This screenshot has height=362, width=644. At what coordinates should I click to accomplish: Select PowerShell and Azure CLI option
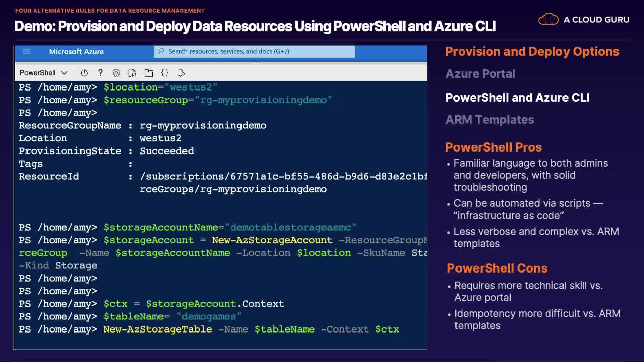(x=517, y=98)
